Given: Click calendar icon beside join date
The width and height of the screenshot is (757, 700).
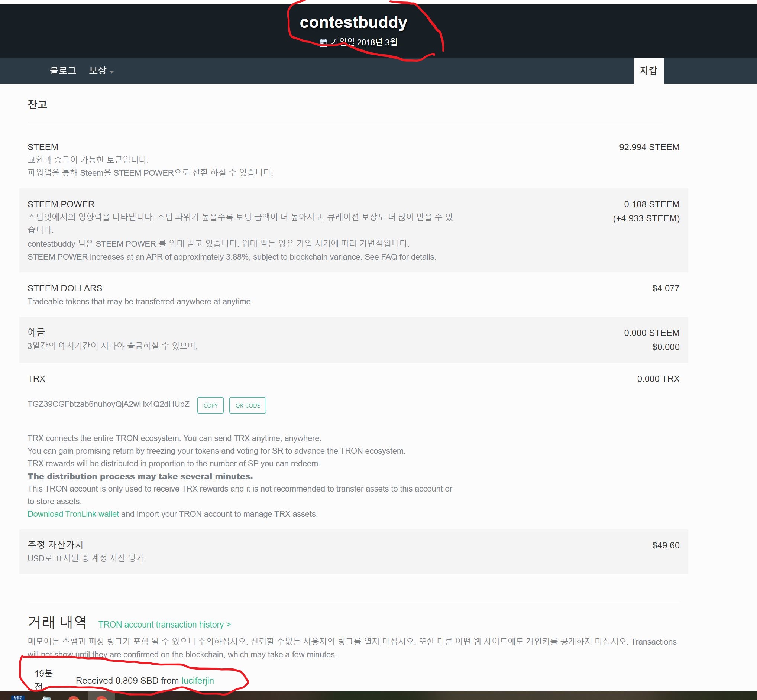Looking at the screenshot, I should click(x=323, y=42).
